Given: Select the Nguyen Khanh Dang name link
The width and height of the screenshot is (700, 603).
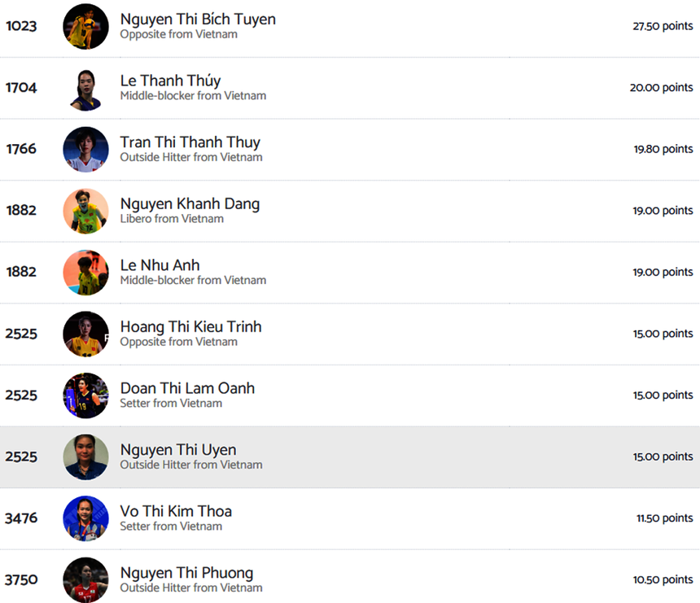Looking at the screenshot, I should [x=190, y=203].
